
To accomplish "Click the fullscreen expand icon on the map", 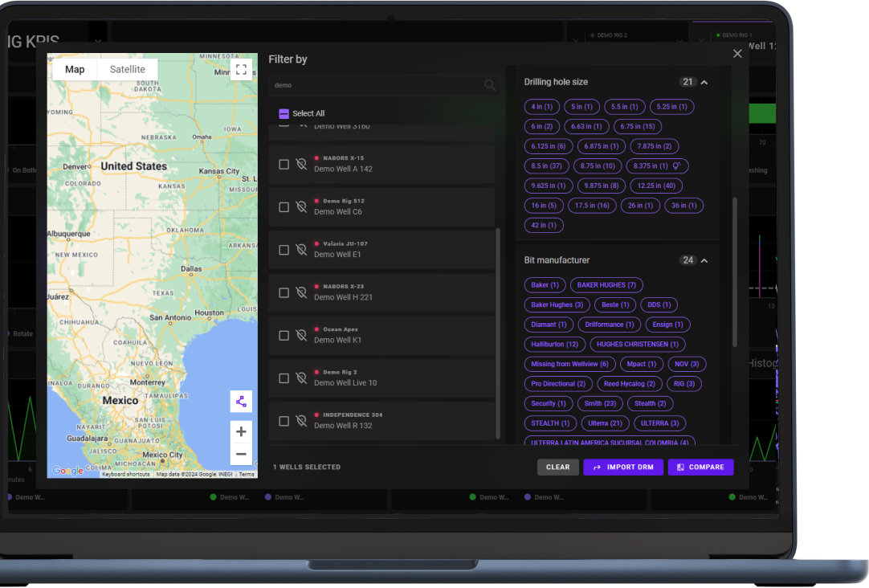I will [x=241, y=69].
